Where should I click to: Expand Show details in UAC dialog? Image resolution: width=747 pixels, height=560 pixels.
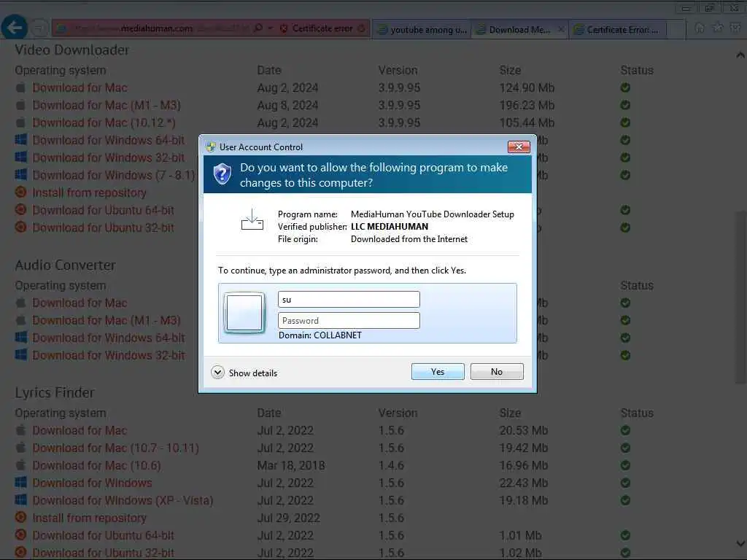(244, 373)
